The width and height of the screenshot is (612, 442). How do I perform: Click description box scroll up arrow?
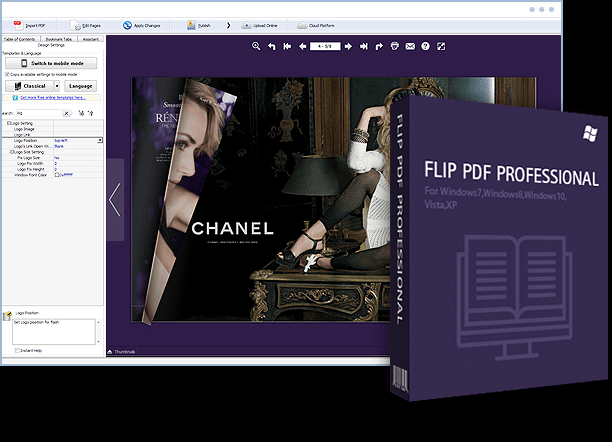[98, 322]
